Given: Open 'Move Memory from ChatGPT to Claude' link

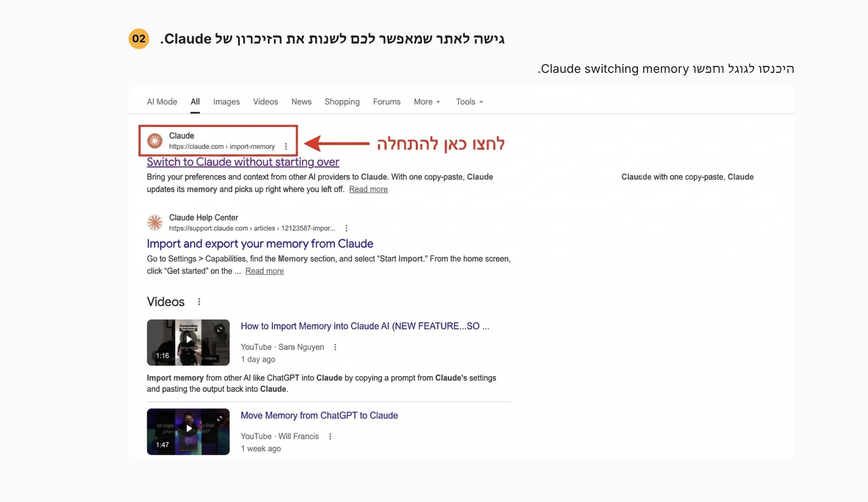Looking at the screenshot, I should (x=319, y=415).
